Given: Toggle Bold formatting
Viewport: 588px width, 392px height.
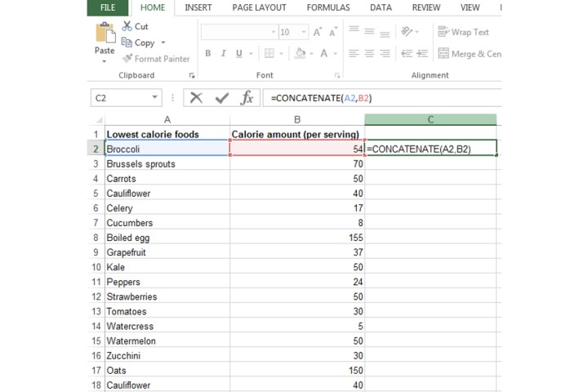Looking at the screenshot, I should pyautogui.click(x=208, y=54).
